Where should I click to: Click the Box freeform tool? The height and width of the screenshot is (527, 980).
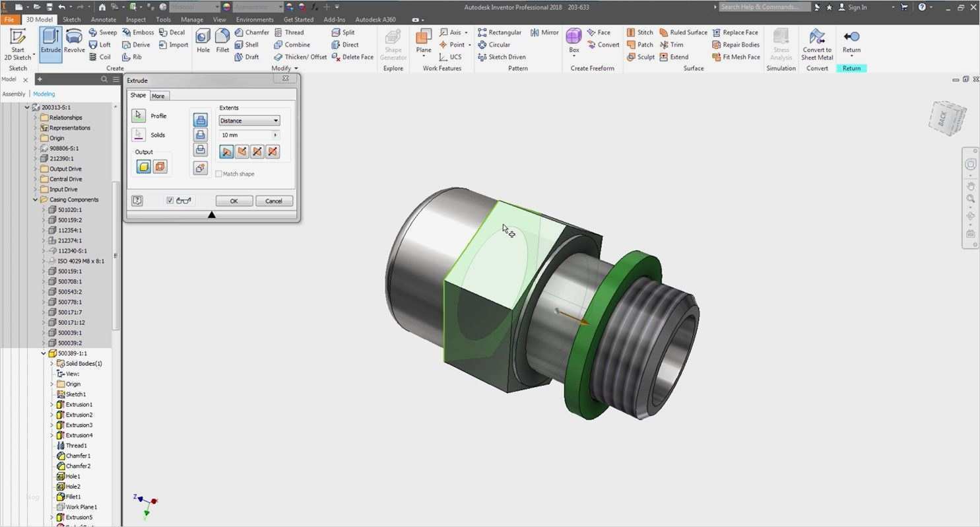(x=573, y=41)
